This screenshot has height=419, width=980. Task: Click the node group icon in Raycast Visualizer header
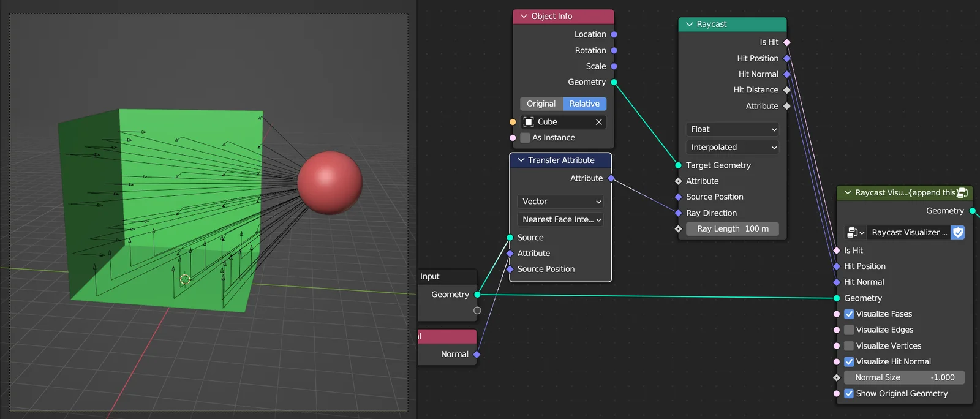click(962, 193)
